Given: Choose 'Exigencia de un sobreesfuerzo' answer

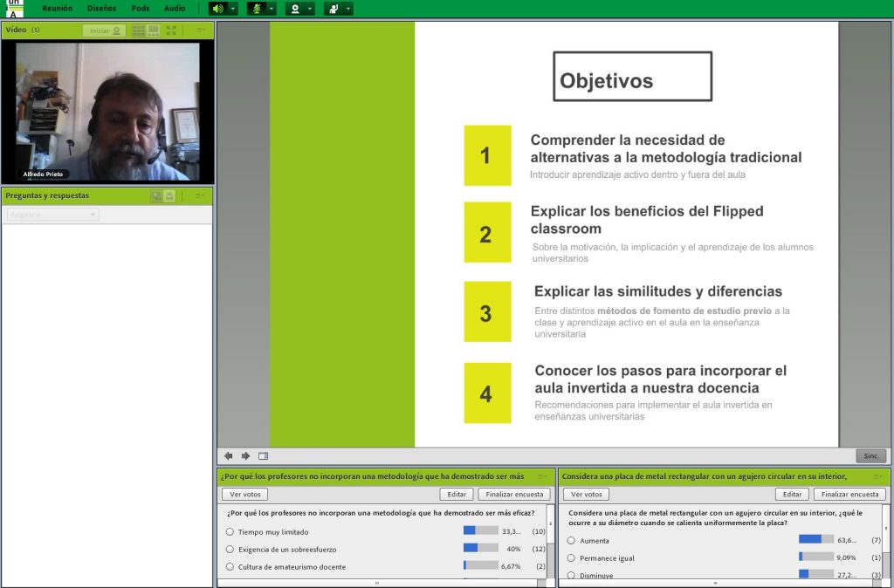Looking at the screenshot, I should pyautogui.click(x=230, y=549).
